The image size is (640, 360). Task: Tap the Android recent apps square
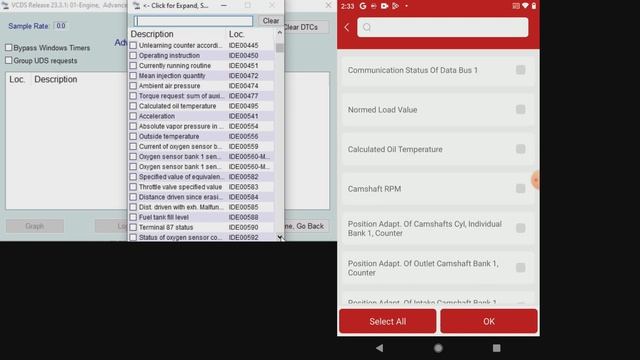coord(496,348)
